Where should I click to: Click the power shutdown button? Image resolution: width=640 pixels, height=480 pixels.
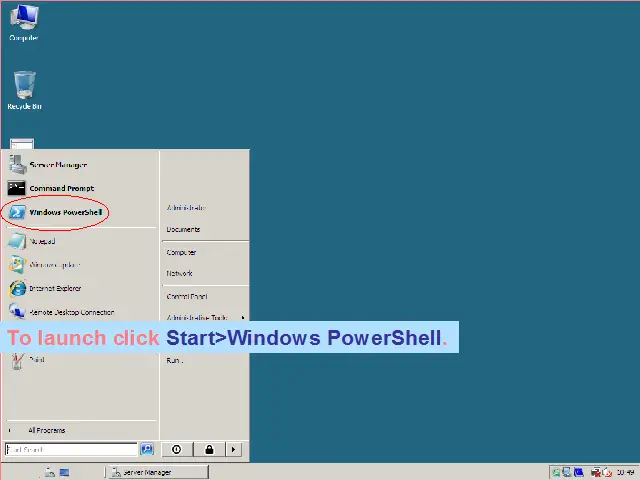click(177, 449)
